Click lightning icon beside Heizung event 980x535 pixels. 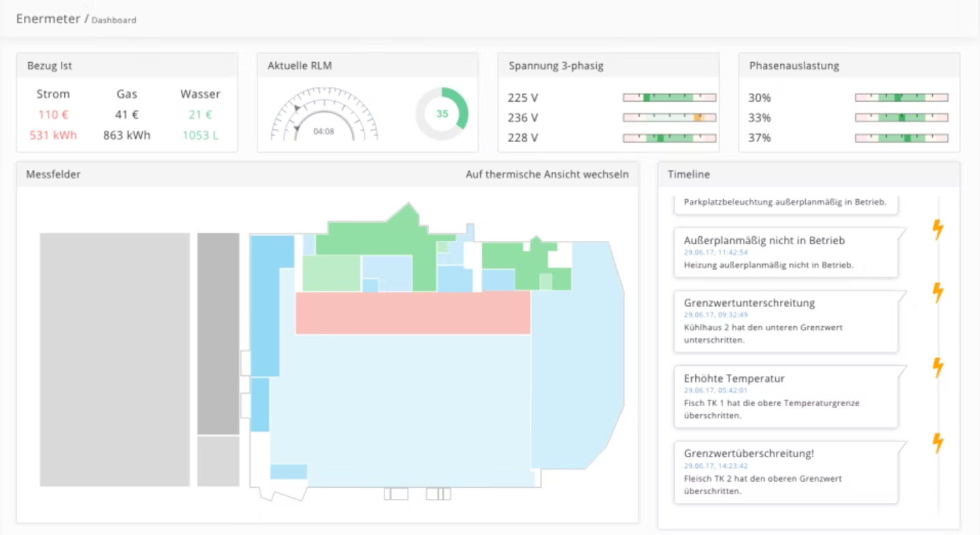click(x=938, y=229)
